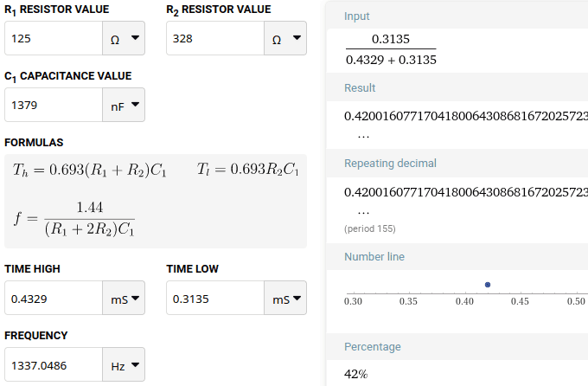The height and width of the screenshot is (386, 588).
Task: Click the R2 RESISTOR VALUE label
Action: (219, 10)
